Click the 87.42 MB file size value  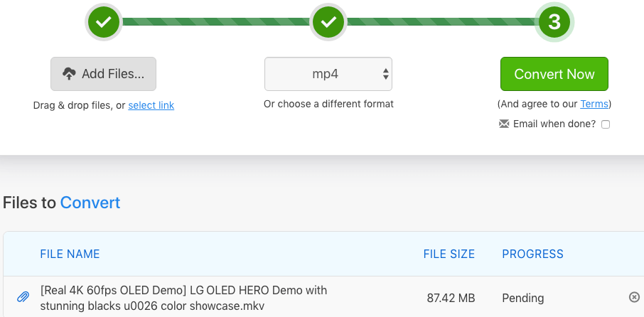tap(451, 298)
